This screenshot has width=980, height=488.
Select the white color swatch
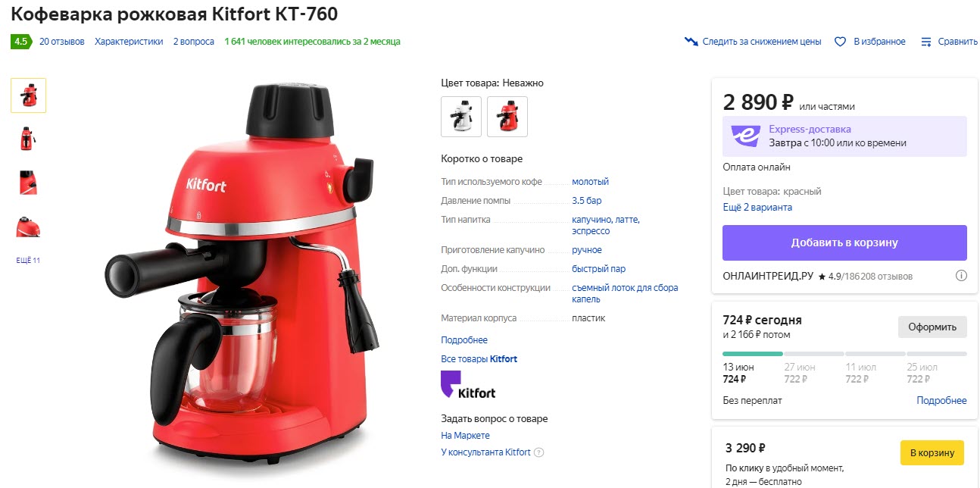[461, 117]
